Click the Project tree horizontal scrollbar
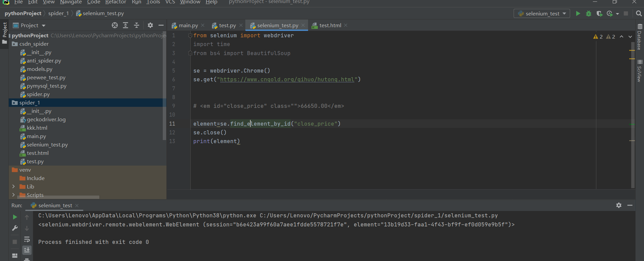644x261 pixels. (x=59, y=197)
